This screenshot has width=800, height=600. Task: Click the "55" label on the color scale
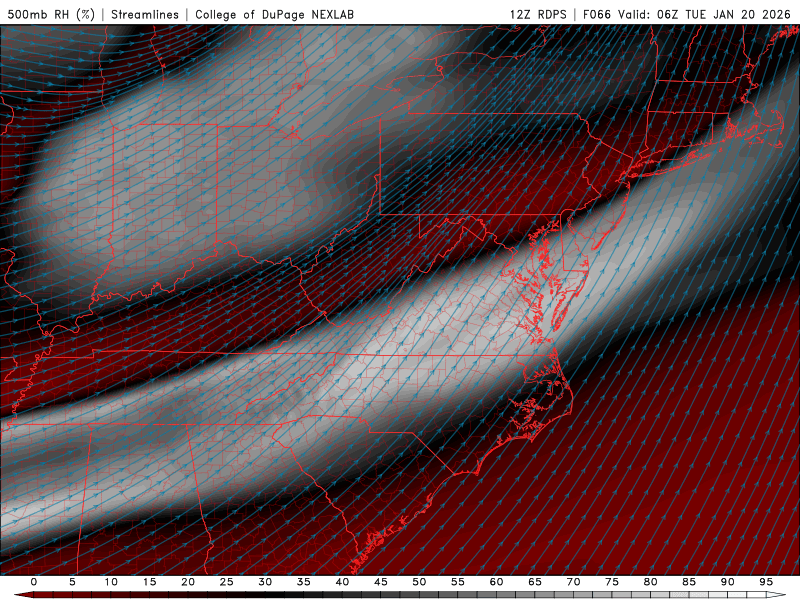pyautogui.click(x=458, y=582)
